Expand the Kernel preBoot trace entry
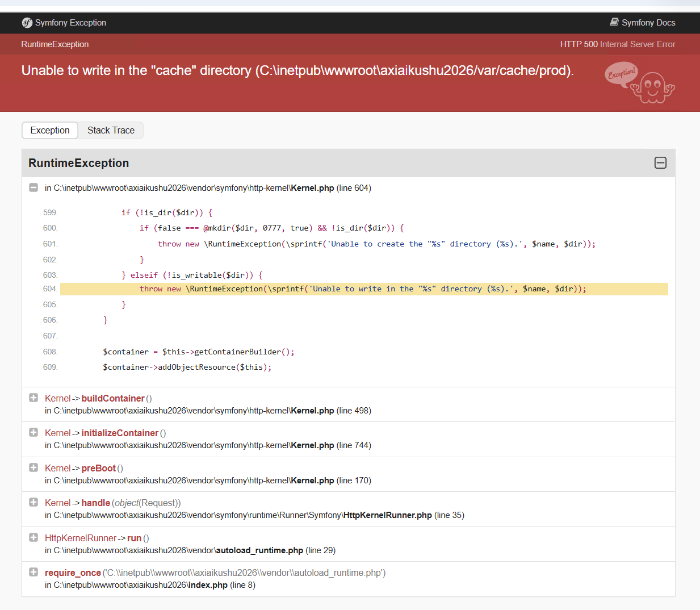 coord(33,467)
